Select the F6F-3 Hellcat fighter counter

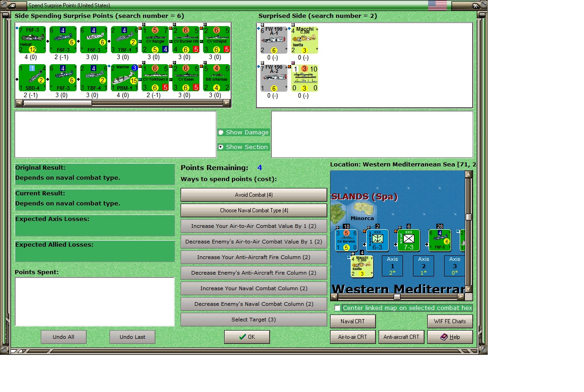click(33, 40)
